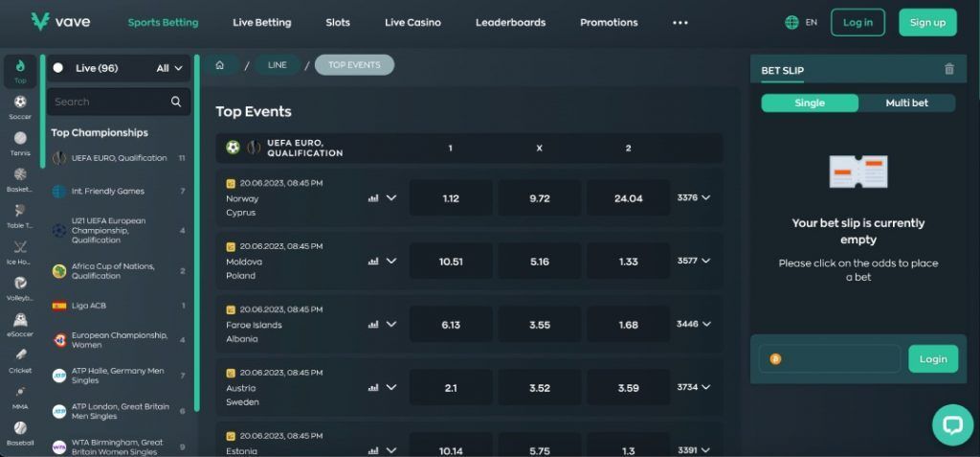This screenshot has height=457, width=980.
Task: Open the All filter dropdown
Action: pos(169,68)
